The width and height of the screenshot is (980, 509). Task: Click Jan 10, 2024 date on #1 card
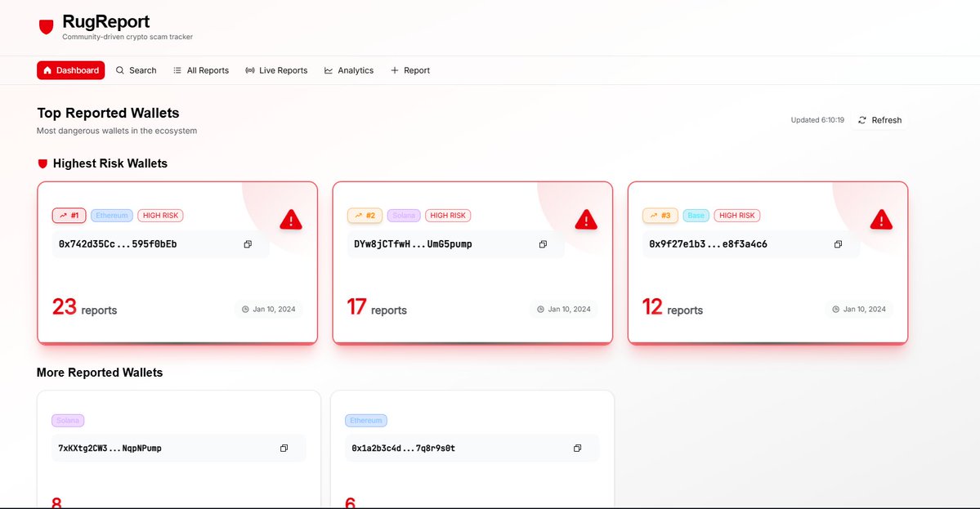(269, 309)
